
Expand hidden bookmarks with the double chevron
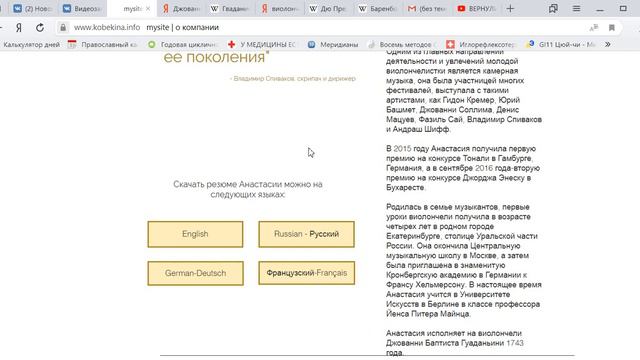coord(608,44)
